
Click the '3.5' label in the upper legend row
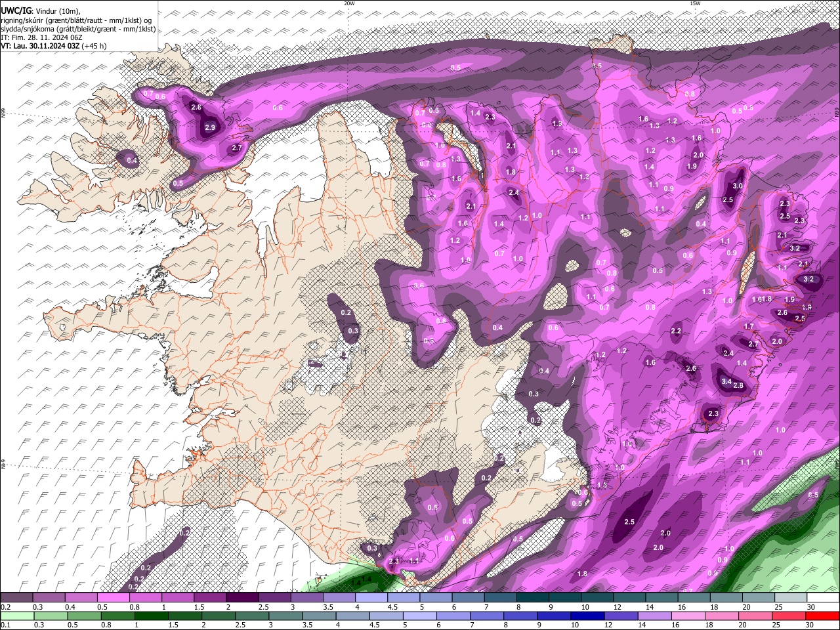[327, 607]
